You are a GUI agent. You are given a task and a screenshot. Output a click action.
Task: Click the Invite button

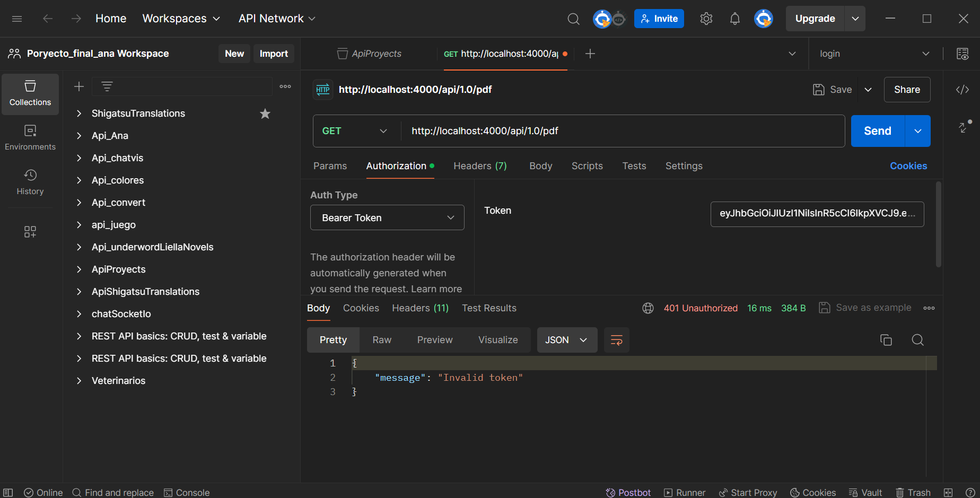point(659,19)
